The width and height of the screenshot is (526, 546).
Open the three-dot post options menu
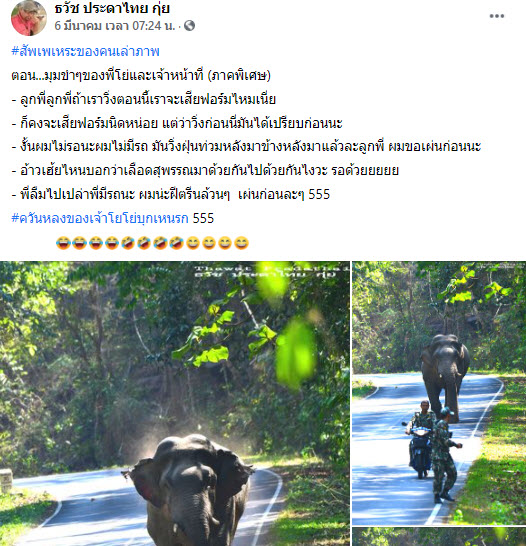pyautogui.click(x=497, y=16)
